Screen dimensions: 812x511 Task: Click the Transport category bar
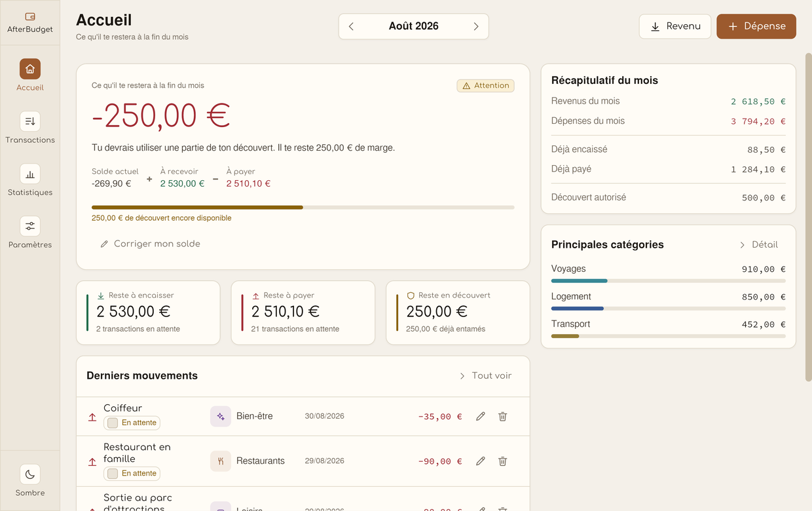669,336
